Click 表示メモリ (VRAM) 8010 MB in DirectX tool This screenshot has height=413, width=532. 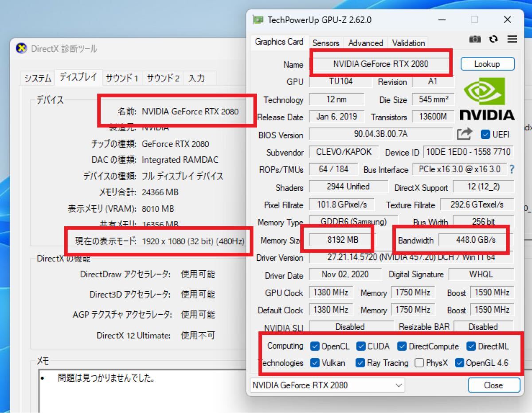(158, 208)
